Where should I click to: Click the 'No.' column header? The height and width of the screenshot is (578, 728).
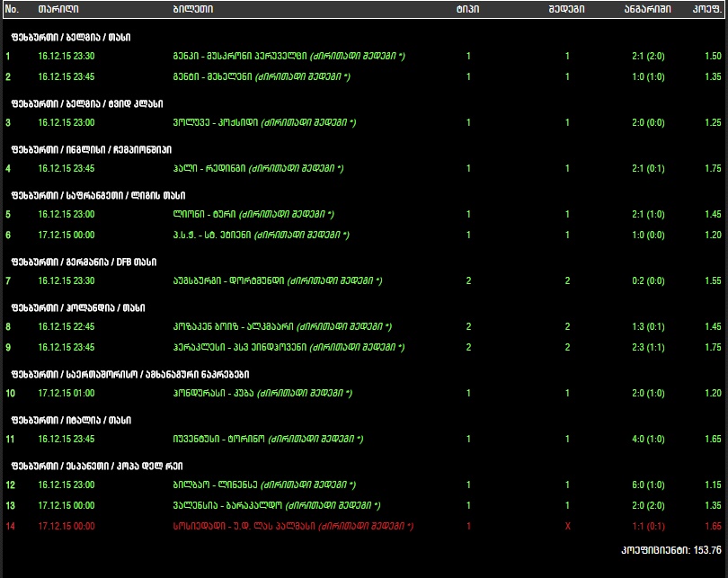(12, 10)
